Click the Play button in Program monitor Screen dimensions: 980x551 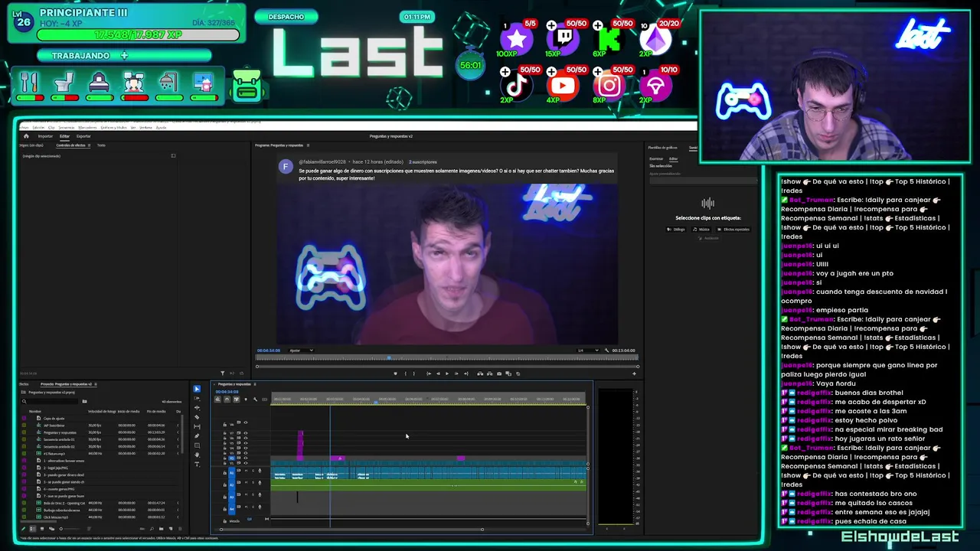[x=447, y=373]
